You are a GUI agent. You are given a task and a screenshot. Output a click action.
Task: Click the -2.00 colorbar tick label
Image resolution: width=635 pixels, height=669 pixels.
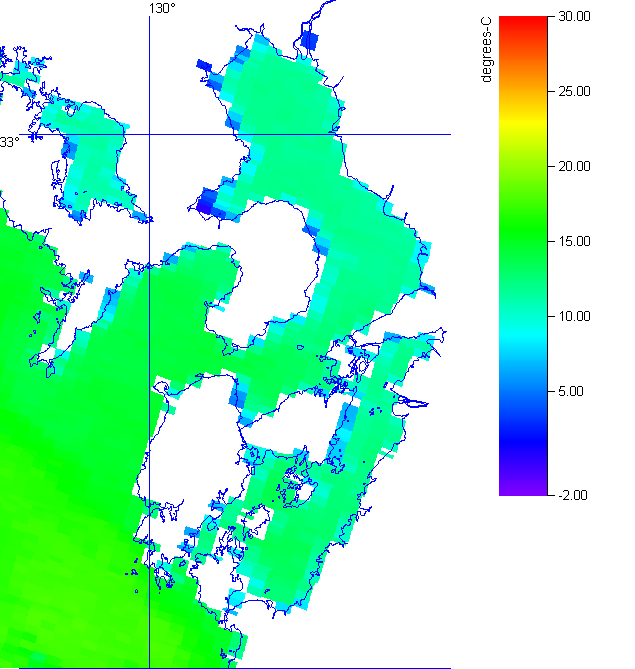tap(573, 495)
